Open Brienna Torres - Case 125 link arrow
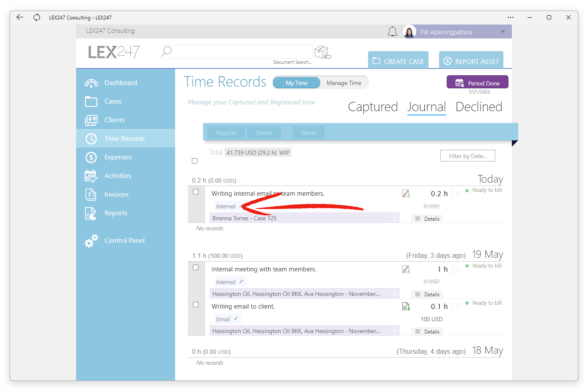This screenshot has width=588, height=391. 393,218
